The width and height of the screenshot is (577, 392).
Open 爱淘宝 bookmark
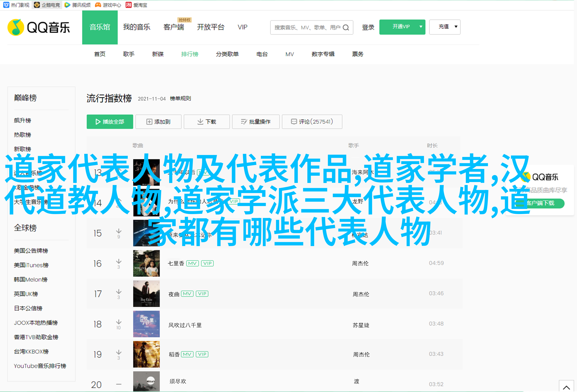tap(136, 5)
